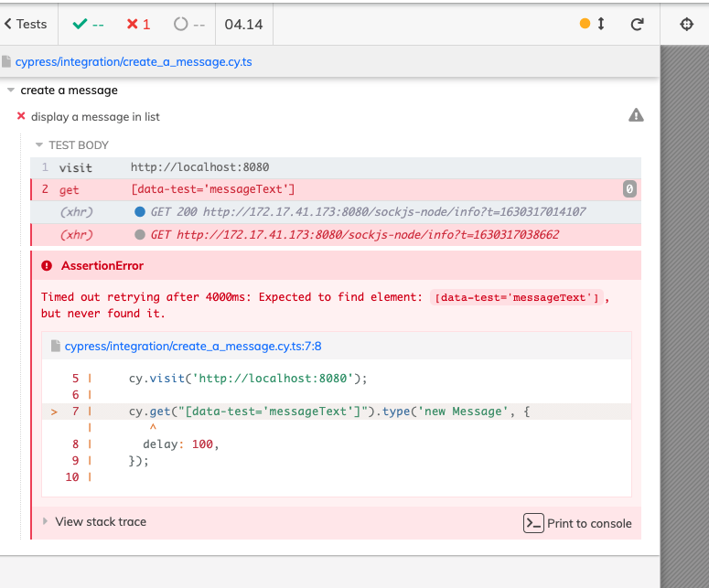This screenshot has width=709, height=588.
Task: Select the pending GET sockjs-node xhr row
Action: point(336,235)
